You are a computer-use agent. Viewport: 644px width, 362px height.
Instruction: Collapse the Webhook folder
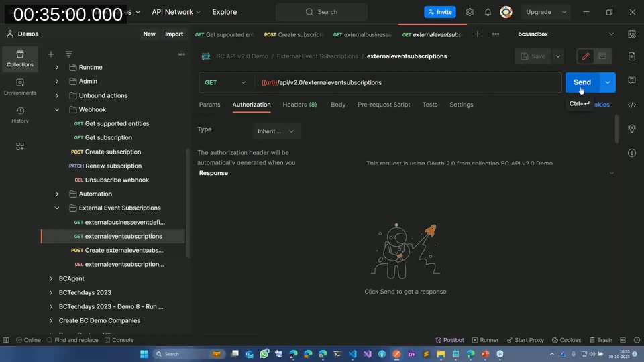tap(57, 109)
